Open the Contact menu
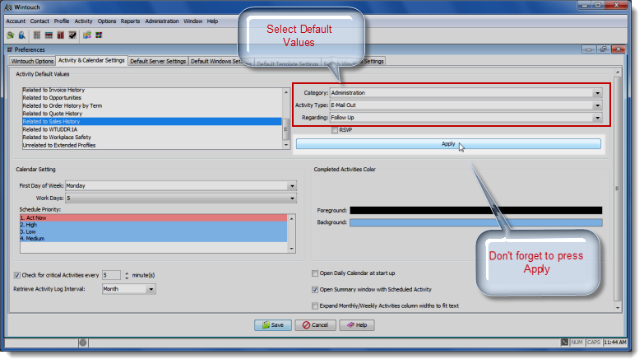This screenshot has height=364, width=644. click(39, 21)
